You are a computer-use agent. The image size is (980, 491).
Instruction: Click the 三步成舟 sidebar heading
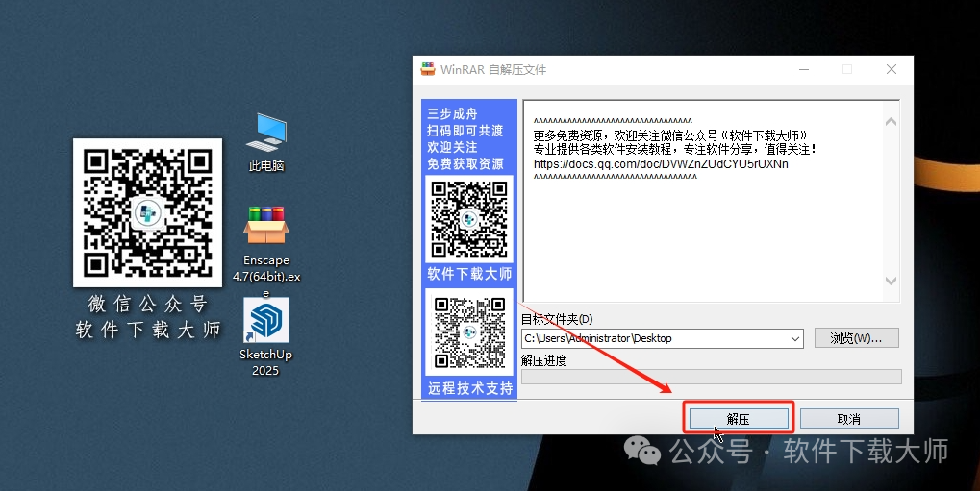coord(452,113)
